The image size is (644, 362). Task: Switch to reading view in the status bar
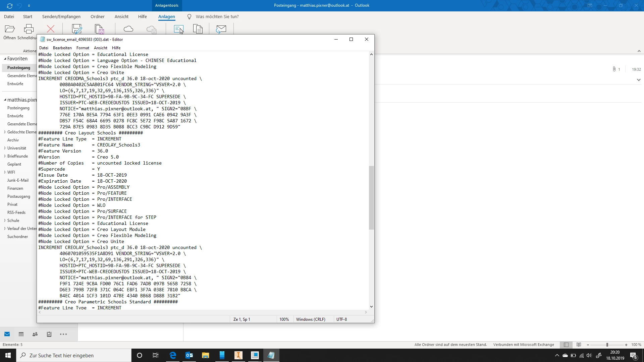click(x=579, y=345)
